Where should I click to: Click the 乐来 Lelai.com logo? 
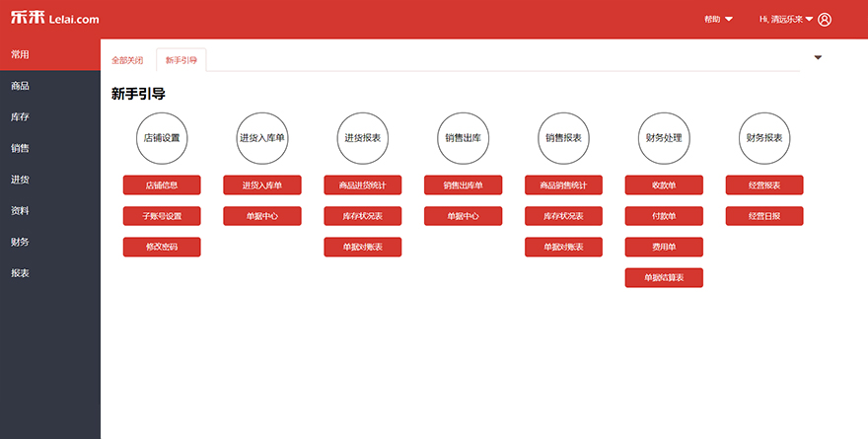(54, 19)
